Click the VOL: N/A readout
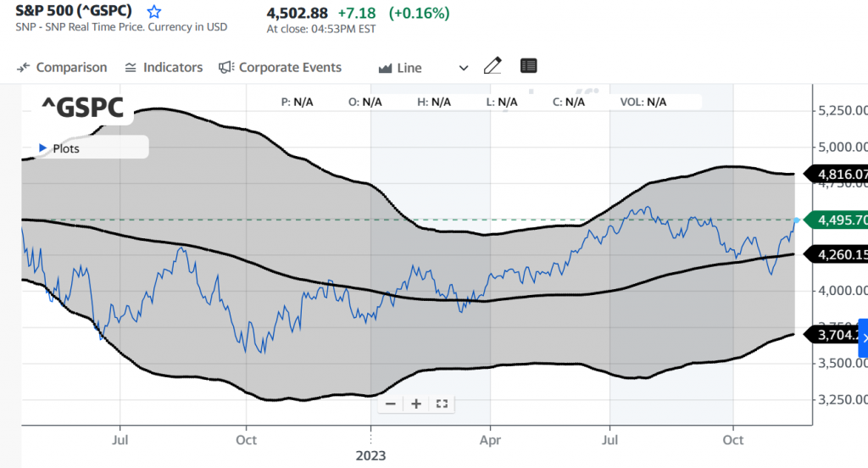This screenshot has height=468, width=868. pos(643,102)
